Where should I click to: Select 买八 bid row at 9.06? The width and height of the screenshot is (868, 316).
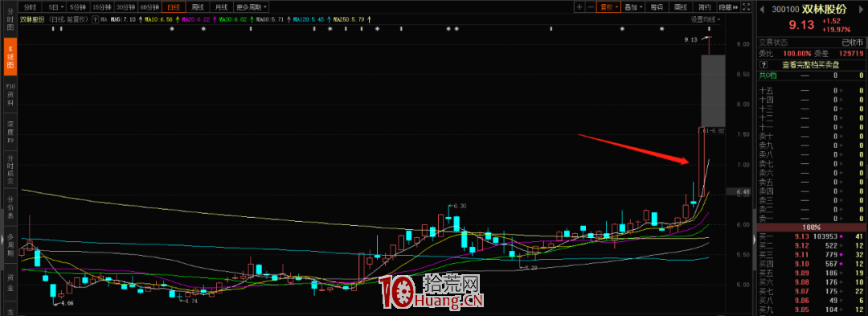pos(811,300)
